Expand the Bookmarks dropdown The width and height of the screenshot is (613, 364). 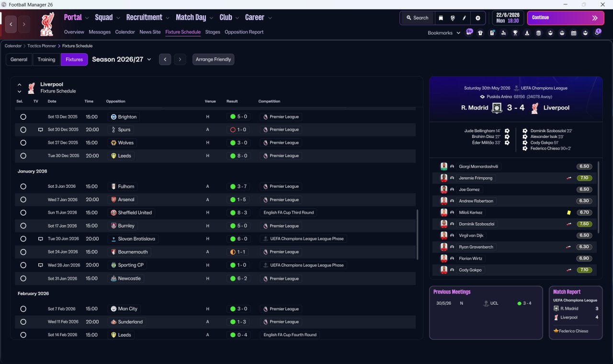click(444, 33)
